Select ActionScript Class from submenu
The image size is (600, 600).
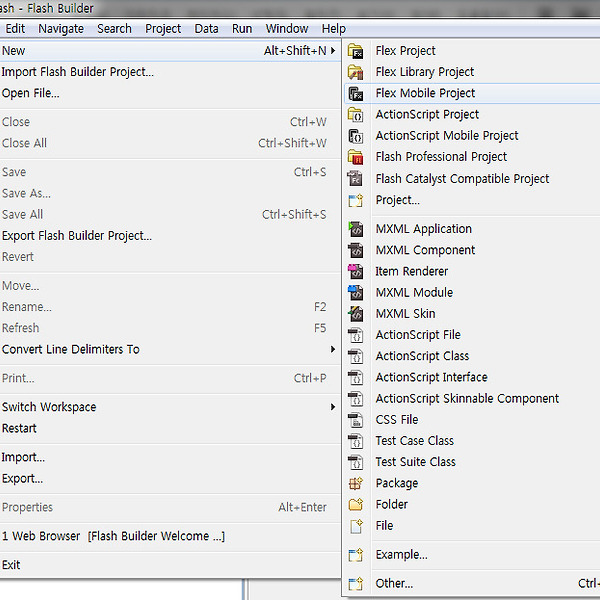click(x=422, y=356)
